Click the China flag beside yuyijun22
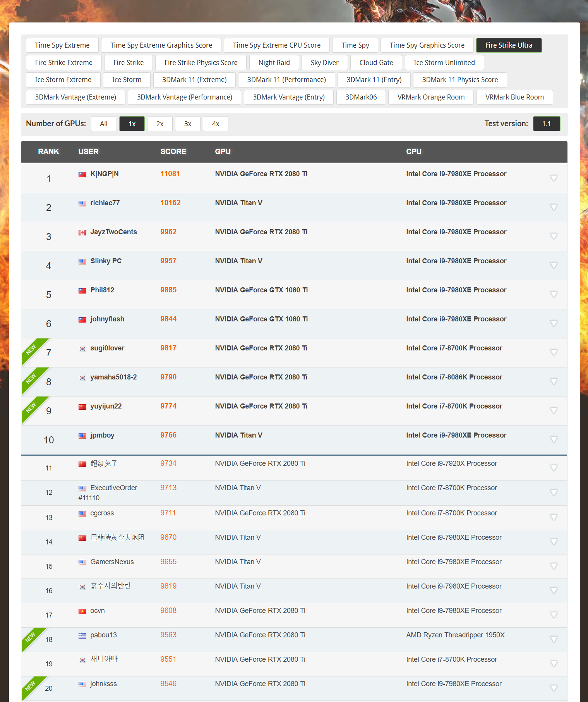This screenshot has width=588, height=702. 82,407
